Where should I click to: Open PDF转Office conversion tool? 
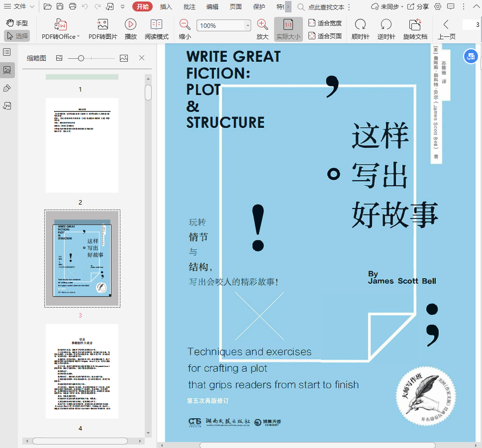click(x=61, y=29)
